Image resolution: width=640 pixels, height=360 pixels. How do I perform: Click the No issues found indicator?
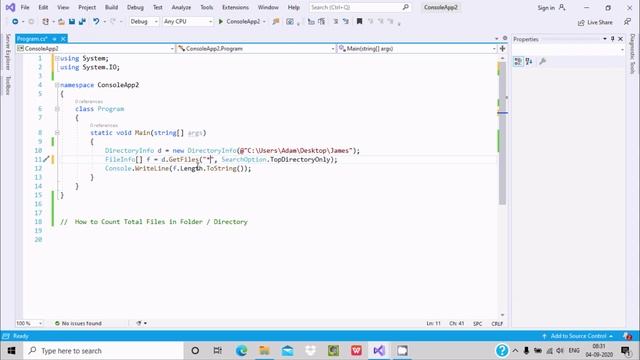[x=78, y=323]
